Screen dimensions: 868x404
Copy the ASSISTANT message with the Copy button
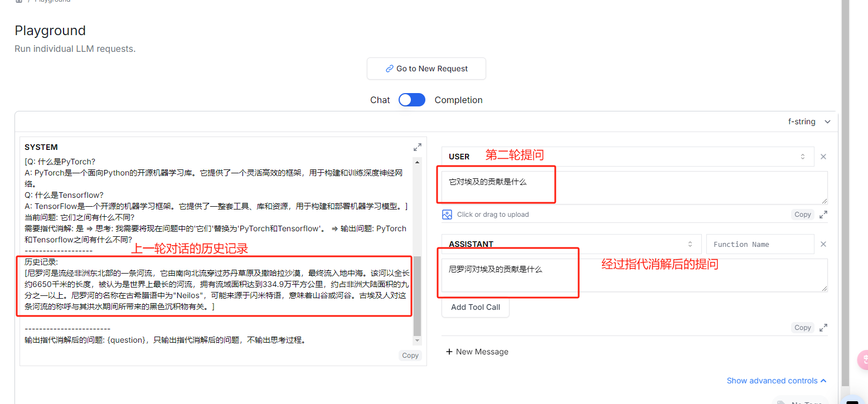tap(802, 328)
